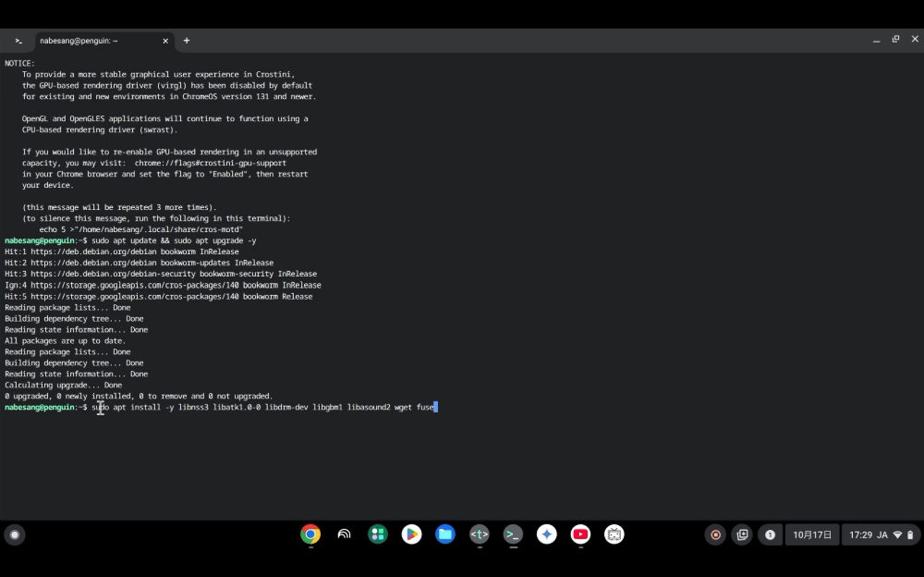Click the window switcher icon near the clock

742,534
